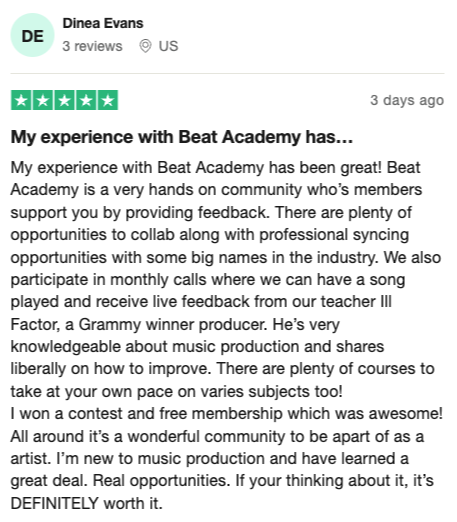Click the first line of review text
Viewport: 457px width, 522px height.
click(215, 167)
